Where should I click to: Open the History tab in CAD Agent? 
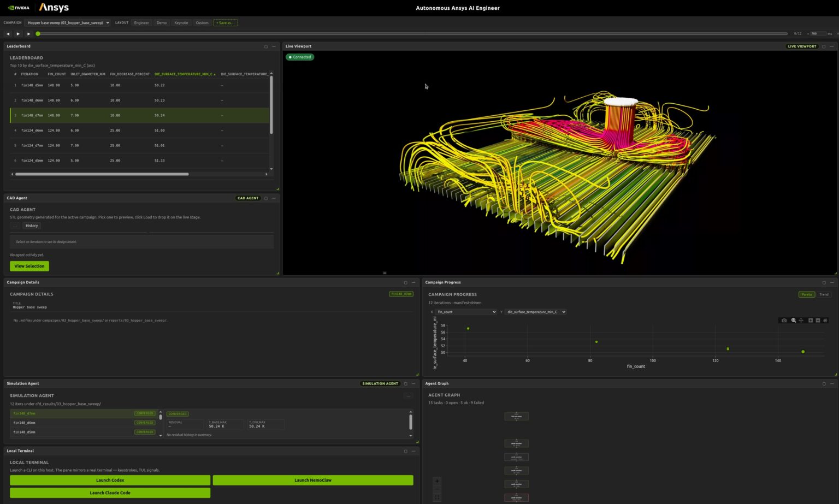pos(32,226)
